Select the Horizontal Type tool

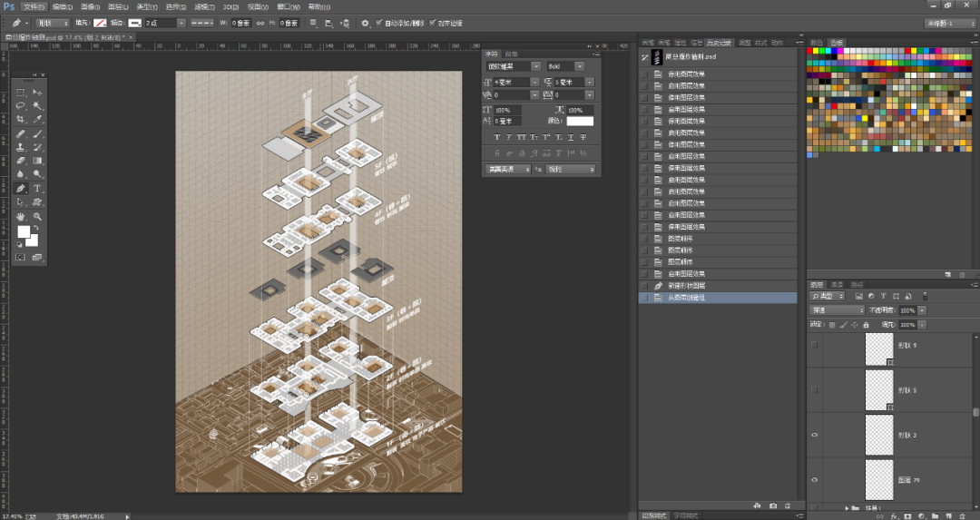[37, 188]
